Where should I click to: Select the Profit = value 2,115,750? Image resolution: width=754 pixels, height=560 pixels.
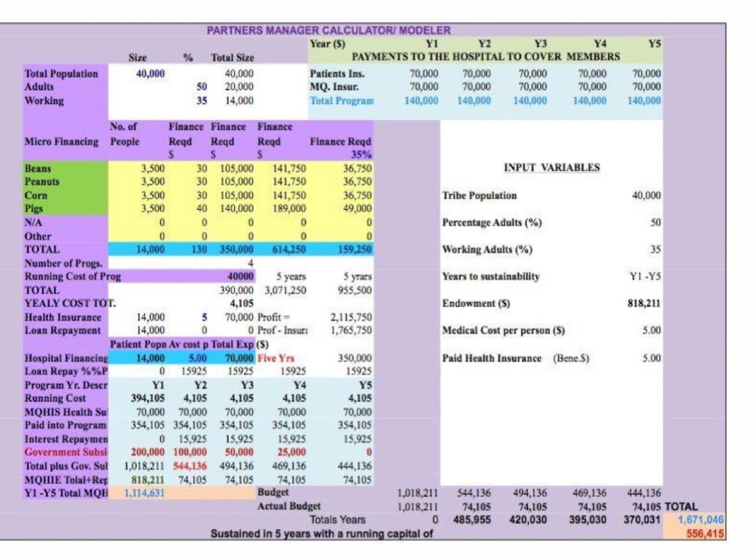[351, 317]
